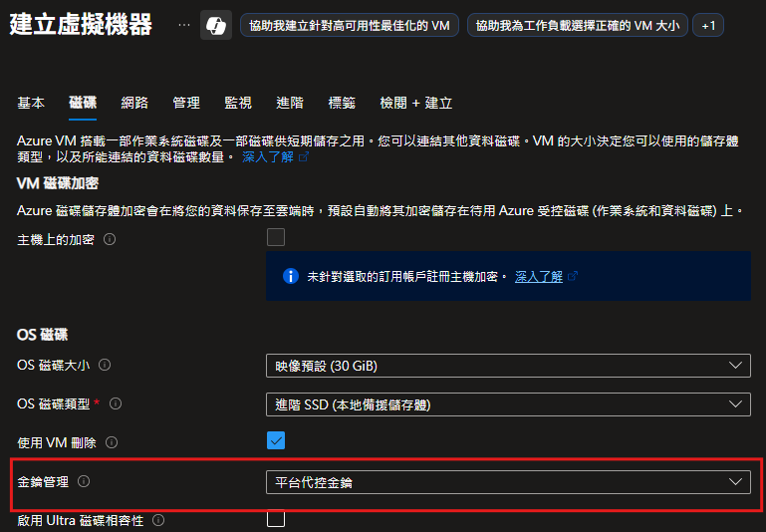Open the OS 磁碟類型 dropdown

click(508, 404)
